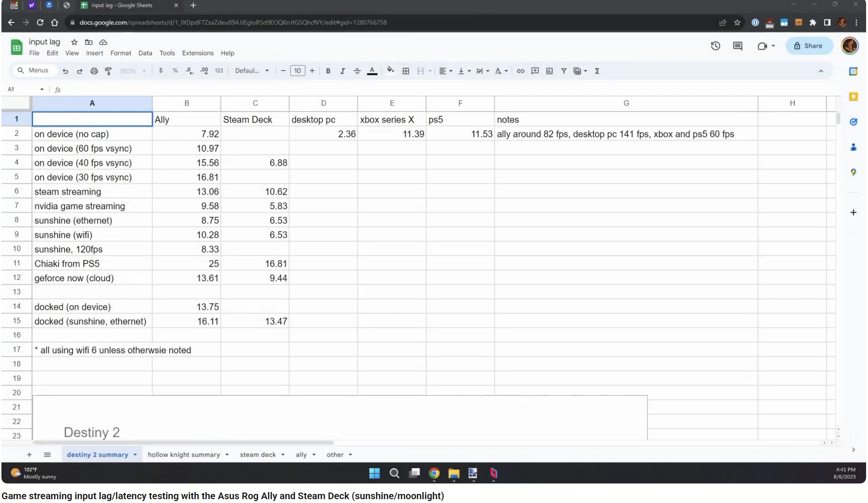868x503 pixels.
Task: Format as percent with the % icon
Action: [x=175, y=71]
